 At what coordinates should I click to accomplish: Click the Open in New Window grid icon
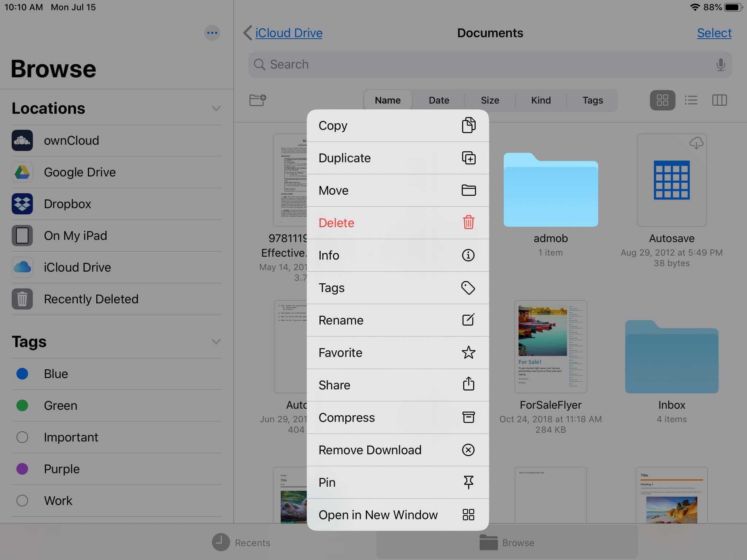468,515
